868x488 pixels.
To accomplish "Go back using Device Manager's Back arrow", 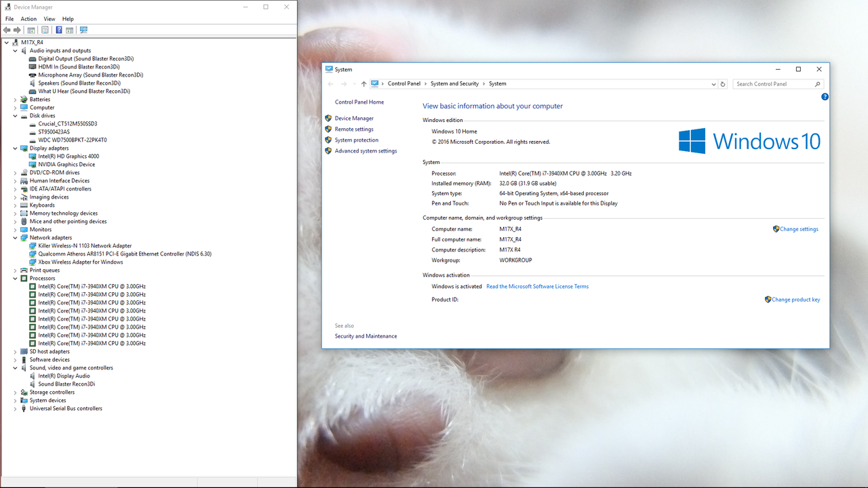I will 7,30.
